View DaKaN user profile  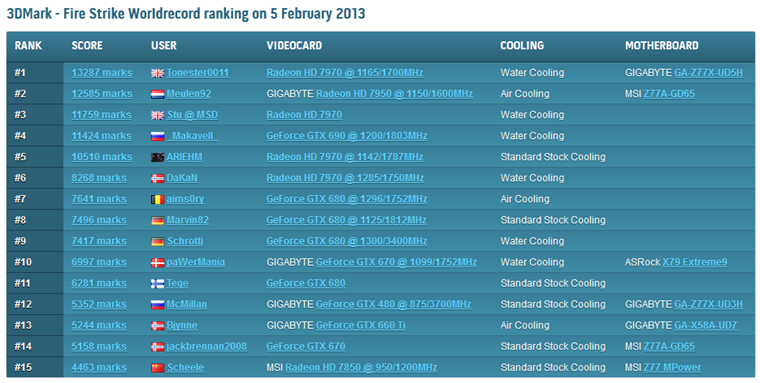click(x=182, y=178)
